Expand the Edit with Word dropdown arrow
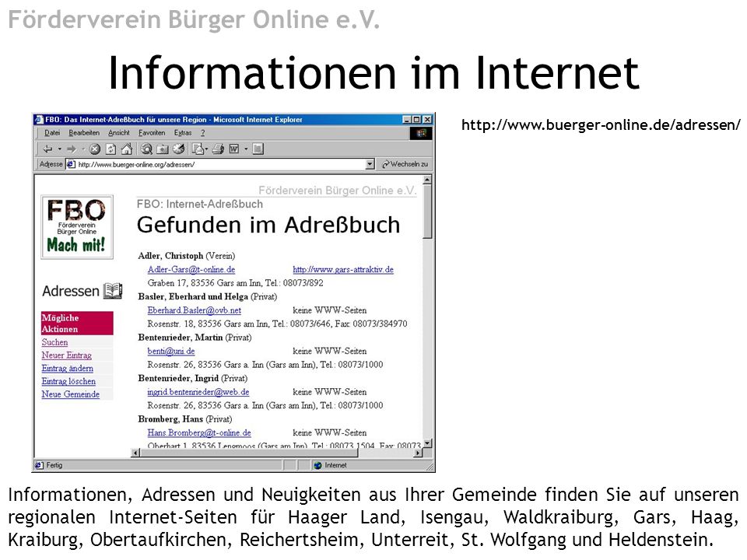 click(x=246, y=149)
